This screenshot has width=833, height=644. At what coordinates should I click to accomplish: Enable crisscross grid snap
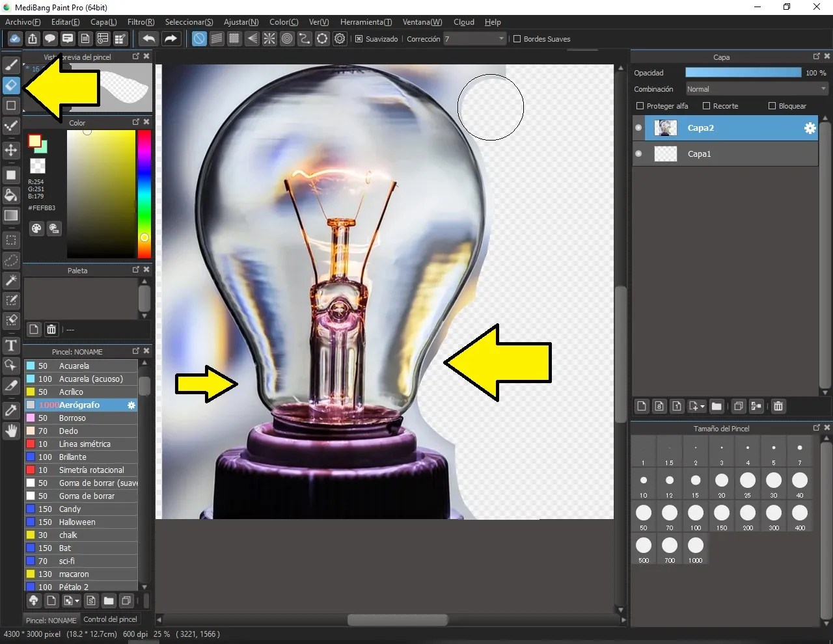(234, 38)
